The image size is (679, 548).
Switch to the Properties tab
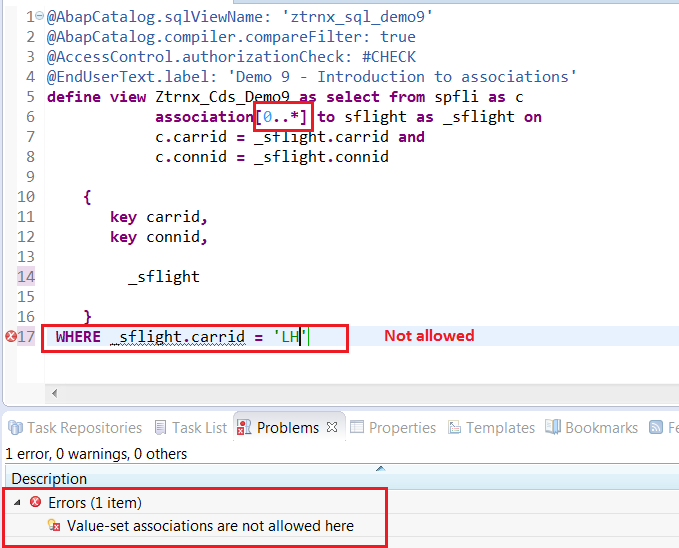392,428
